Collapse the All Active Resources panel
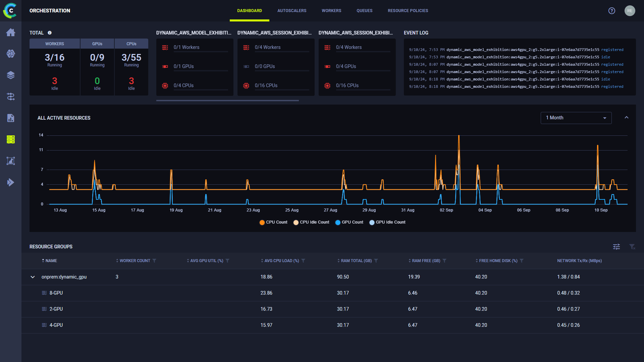644x362 pixels. tap(627, 118)
